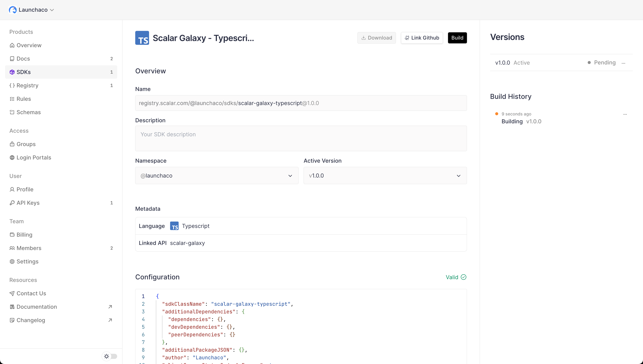Click the Scalar Galaxy - Typescript title
Image resolution: width=643 pixels, height=364 pixels.
[x=203, y=38]
